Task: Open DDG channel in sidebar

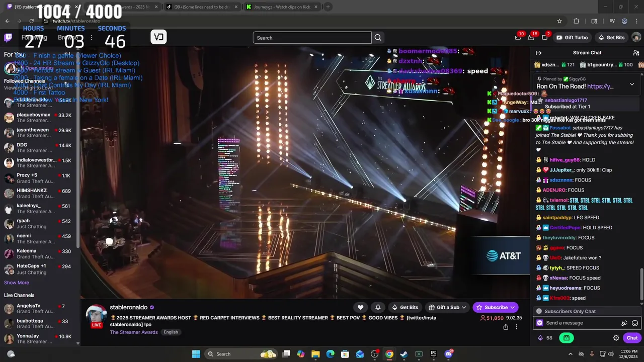Action: tap(39, 148)
